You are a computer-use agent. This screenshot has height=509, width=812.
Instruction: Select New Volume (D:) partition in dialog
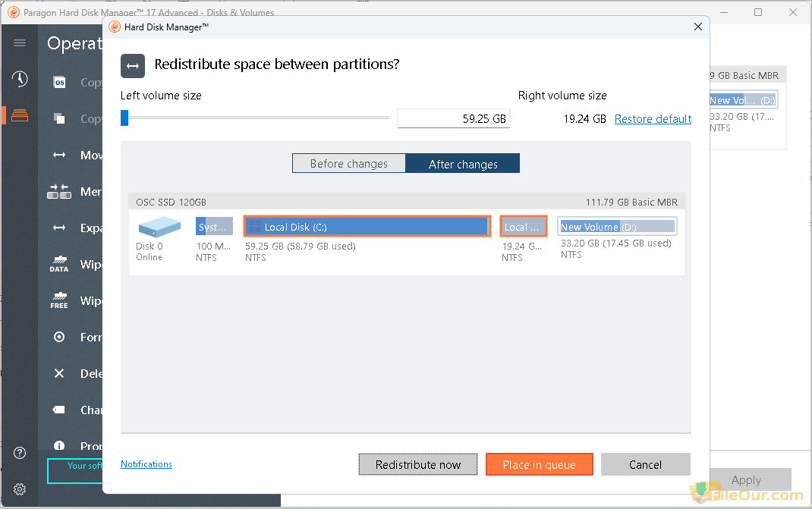617,226
